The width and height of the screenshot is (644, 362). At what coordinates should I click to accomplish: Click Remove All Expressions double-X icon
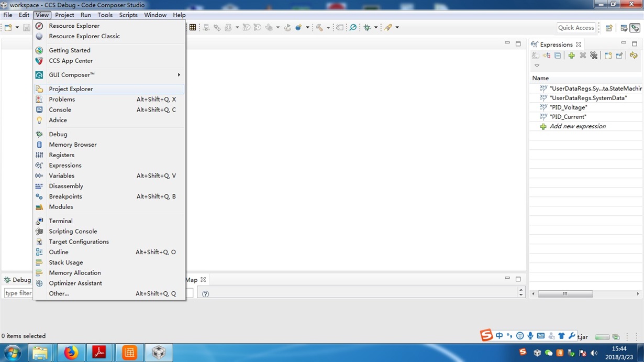[x=594, y=56]
